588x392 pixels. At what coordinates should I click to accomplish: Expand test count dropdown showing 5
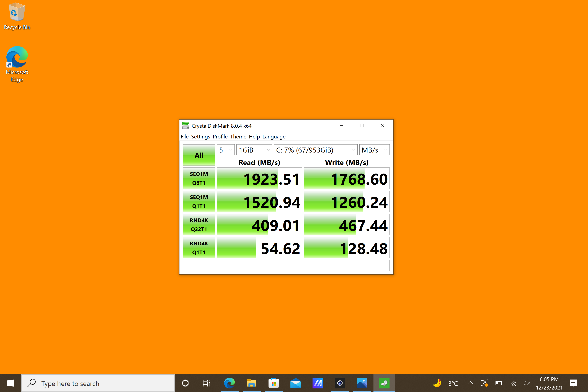pyautogui.click(x=226, y=150)
